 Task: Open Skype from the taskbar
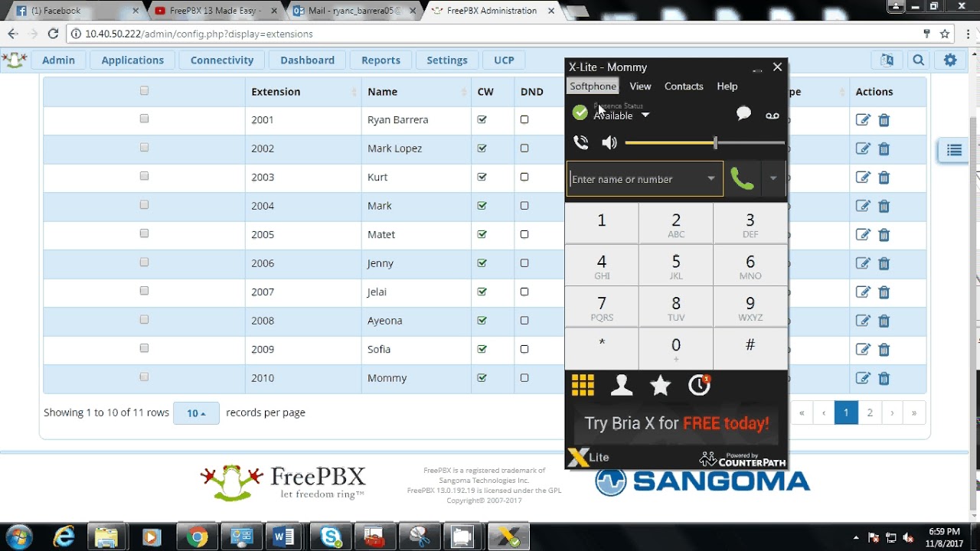click(331, 537)
